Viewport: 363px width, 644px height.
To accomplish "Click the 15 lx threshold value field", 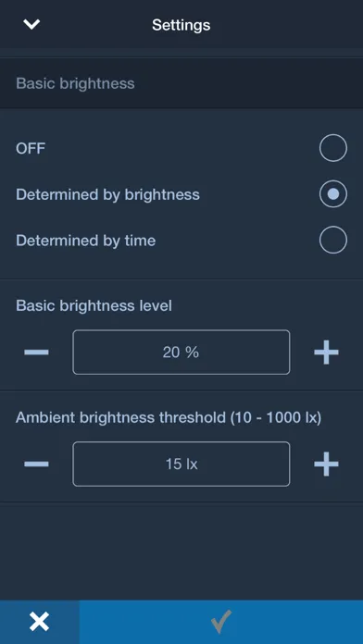I will pos(181,464).
